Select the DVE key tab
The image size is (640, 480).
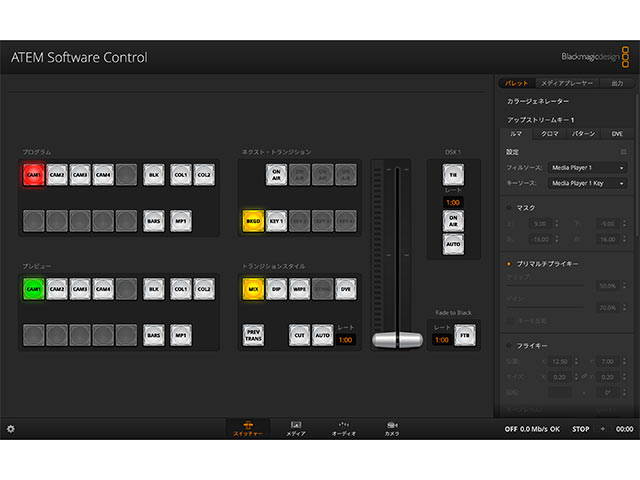click(x=617, y=134)
